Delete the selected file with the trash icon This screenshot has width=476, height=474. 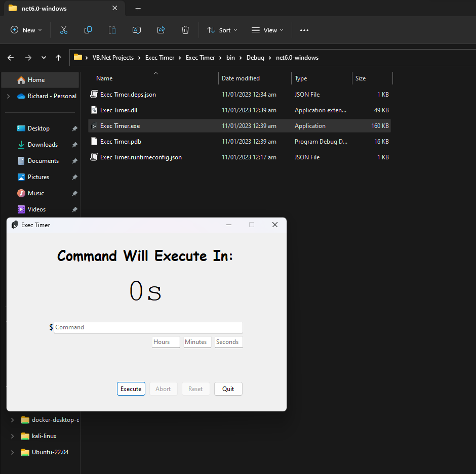pyautogui.click(x=185, y=30)
